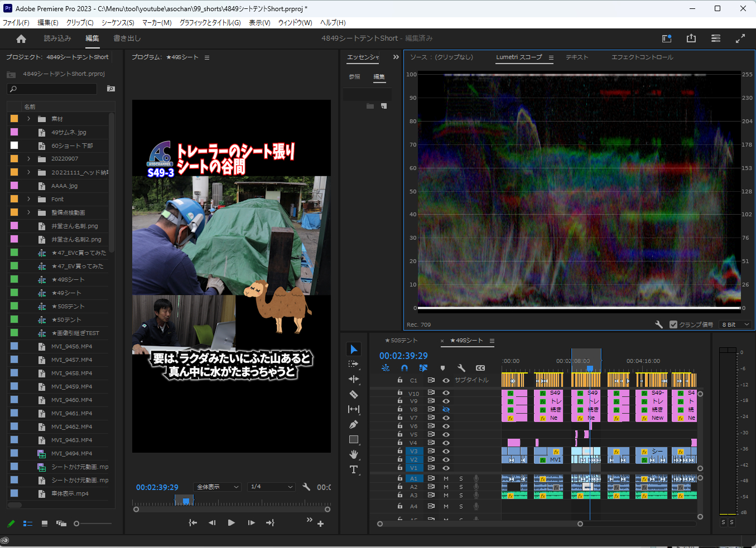The width and height of the screenshot is (756, 548).
Task: Click program monitor playhead on scrubber
Action: tap(186, 501)
